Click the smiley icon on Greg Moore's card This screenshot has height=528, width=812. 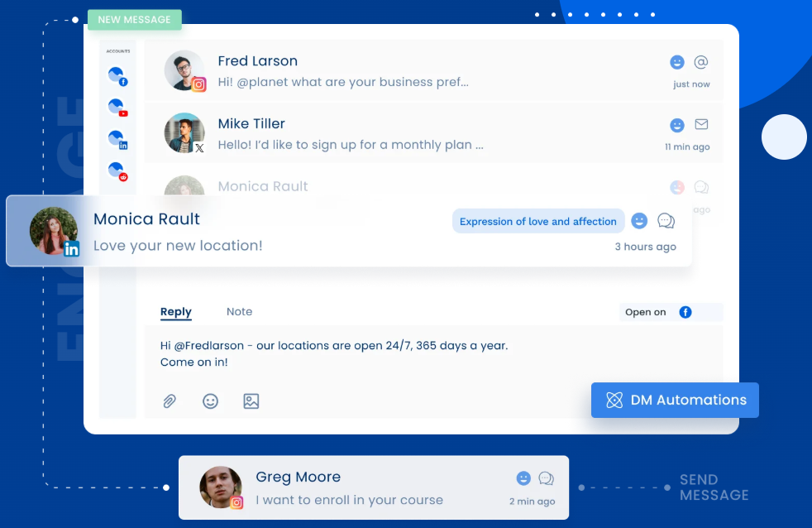tap(523, 478)
